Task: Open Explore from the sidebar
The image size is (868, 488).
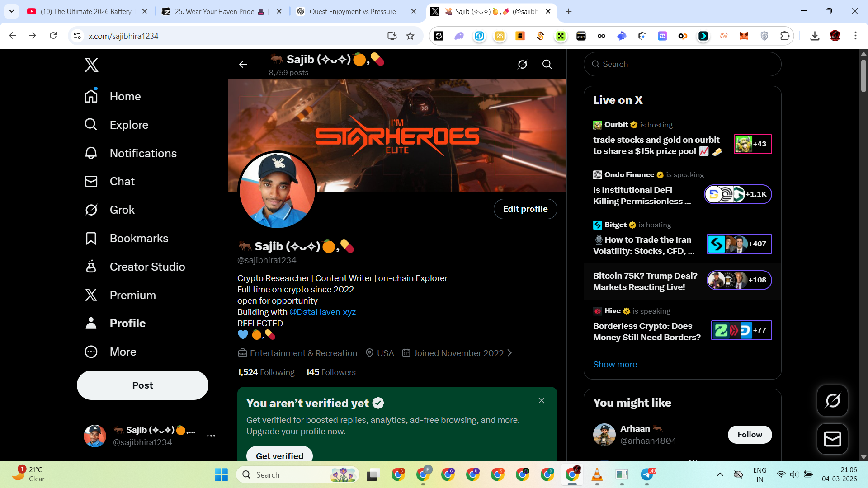Action: pyautogui.click(x=117, y=125)
